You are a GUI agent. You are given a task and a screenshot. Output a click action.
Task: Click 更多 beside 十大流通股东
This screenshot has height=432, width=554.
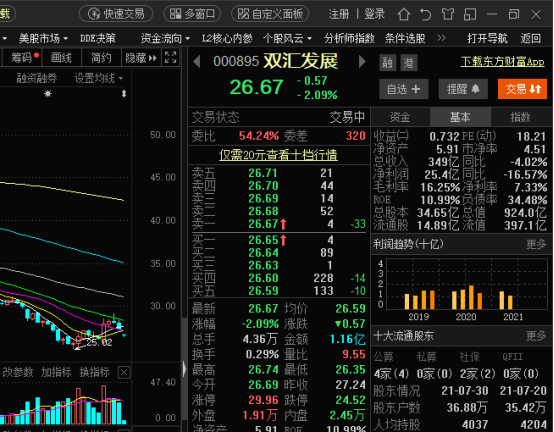(x=536, y=335)
